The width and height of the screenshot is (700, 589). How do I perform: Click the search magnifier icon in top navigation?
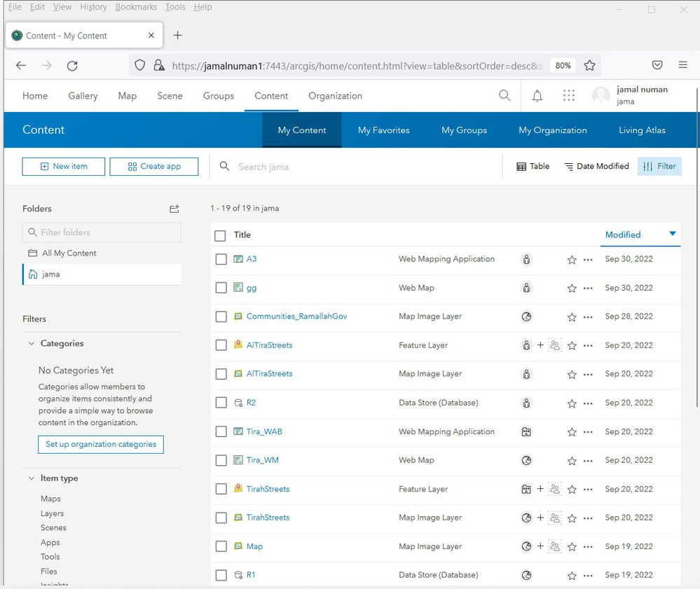(505, 95)
